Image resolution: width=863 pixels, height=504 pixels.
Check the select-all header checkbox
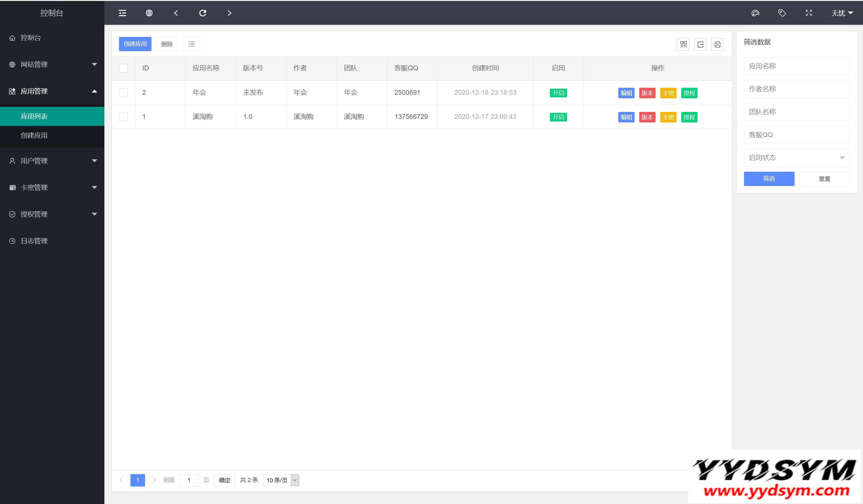[123, 68]
